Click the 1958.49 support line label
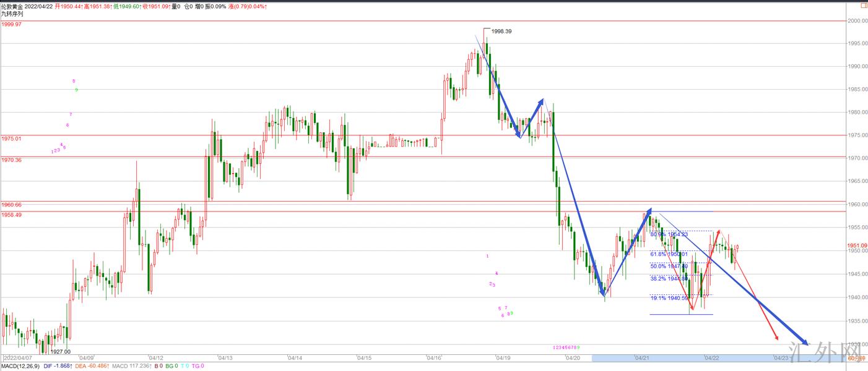This screenshot has height=371, width=868. [11, 215]
